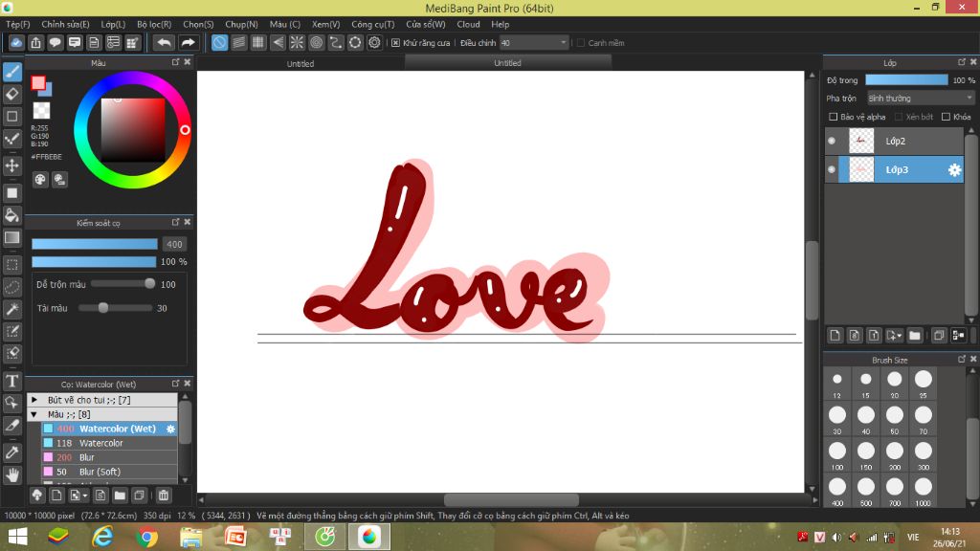This screenshot has width=980, height=551.
Task: Open Internet Explorer from the taskbar
Action: pyautogui.click(x=102, y=537)
